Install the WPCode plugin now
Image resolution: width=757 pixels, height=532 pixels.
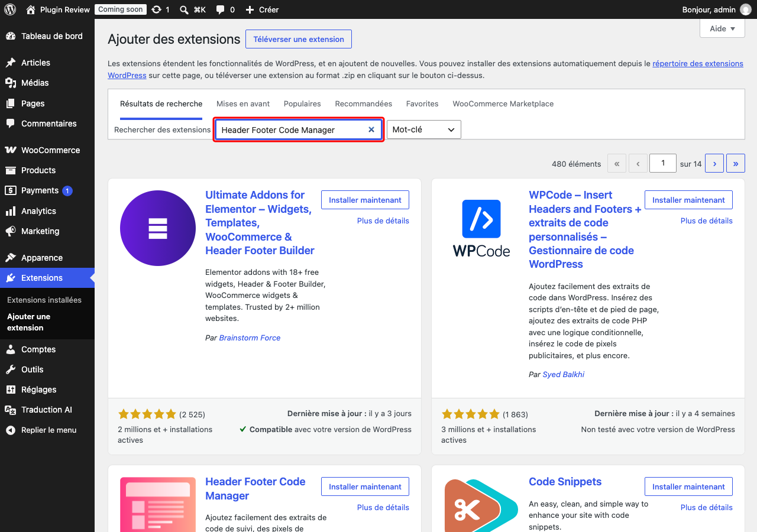(688, 200)
